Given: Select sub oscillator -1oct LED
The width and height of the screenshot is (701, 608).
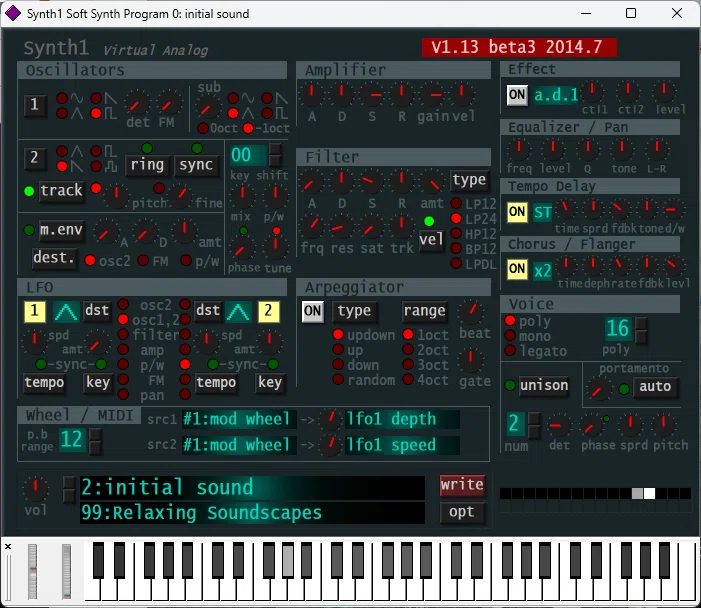Looking at the screenshot, I should [248, 128].
